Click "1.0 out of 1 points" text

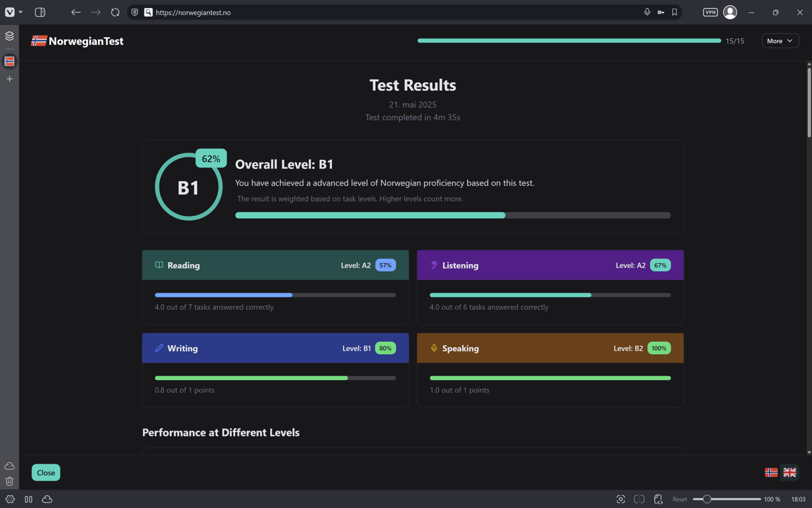460,390
